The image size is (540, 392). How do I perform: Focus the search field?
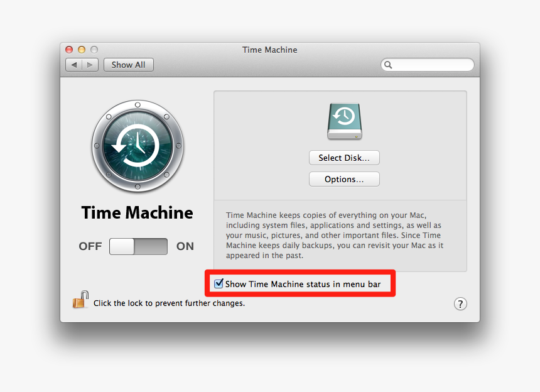click(428, 65)
